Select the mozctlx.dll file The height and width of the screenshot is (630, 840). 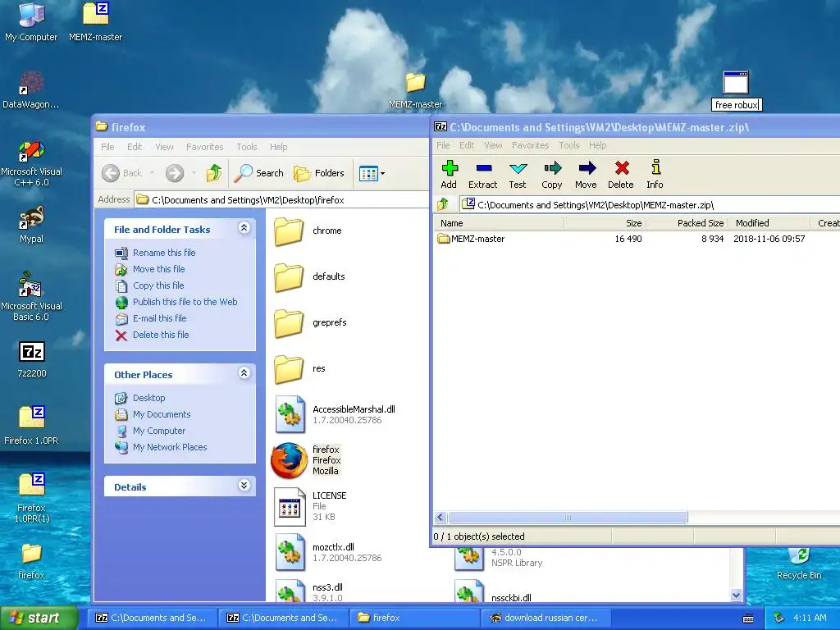click(x=328, y=552)
